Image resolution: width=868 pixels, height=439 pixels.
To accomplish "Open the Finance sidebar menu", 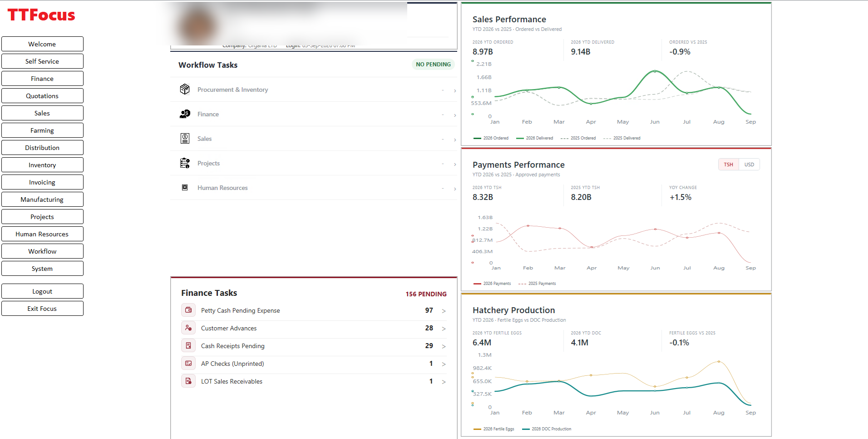I will [x=42, y=79].
